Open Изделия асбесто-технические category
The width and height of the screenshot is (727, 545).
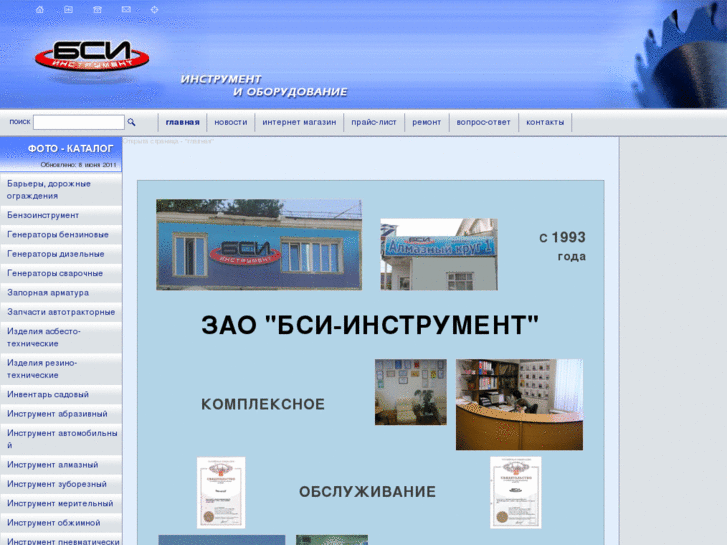click(61, 337)
